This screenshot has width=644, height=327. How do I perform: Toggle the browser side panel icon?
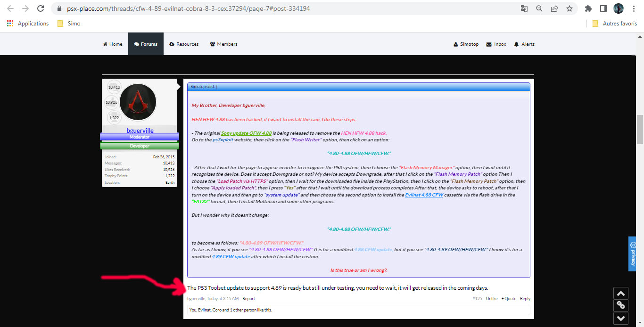coord(603,8)
